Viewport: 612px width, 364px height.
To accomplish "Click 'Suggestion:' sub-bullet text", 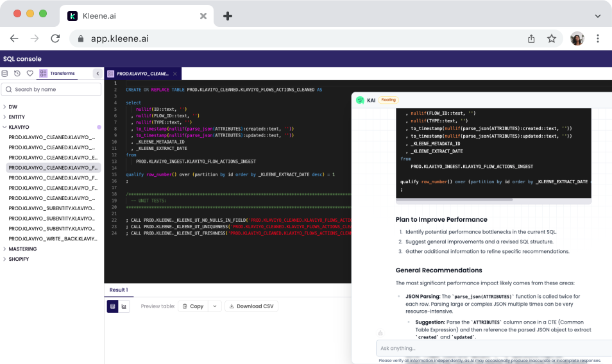I will (430, 322).
